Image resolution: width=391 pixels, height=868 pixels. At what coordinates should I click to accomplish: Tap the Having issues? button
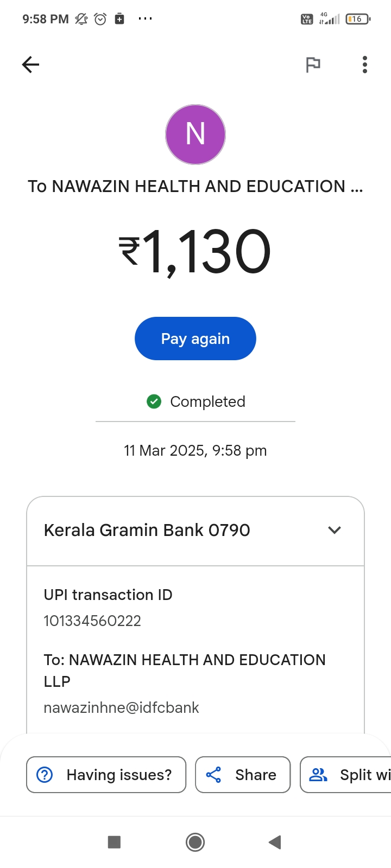pyautogui.click(x=106, y=775)
